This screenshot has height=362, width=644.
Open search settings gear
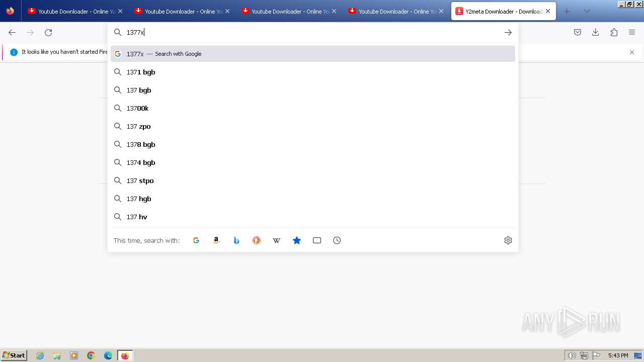coord(508,240)
